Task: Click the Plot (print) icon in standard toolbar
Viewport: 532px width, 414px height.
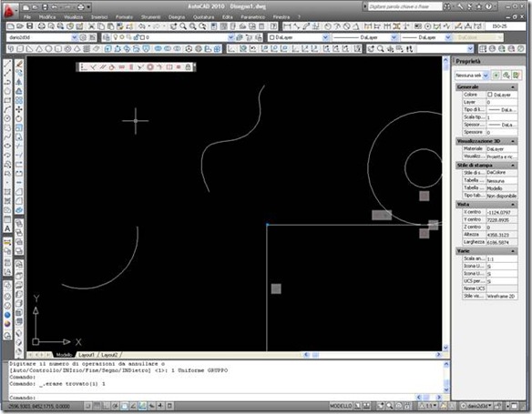Action: tap(41, 26)
